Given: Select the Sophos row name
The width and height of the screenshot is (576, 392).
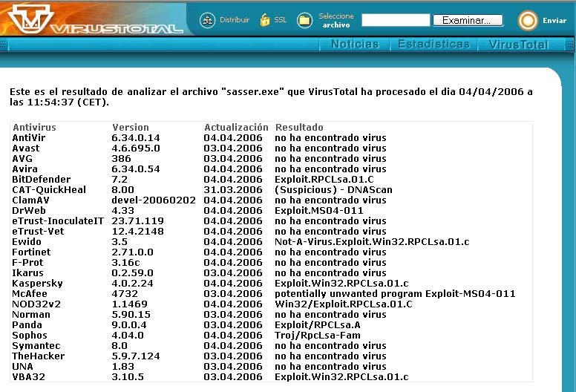Looking at the screenshot, I should pyautogui.click(x=30, y=336).
